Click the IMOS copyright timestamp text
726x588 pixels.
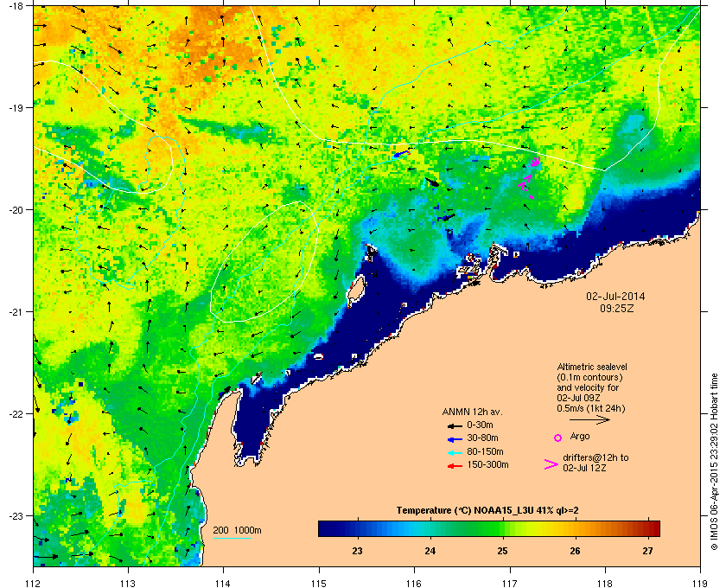(715, 463)
